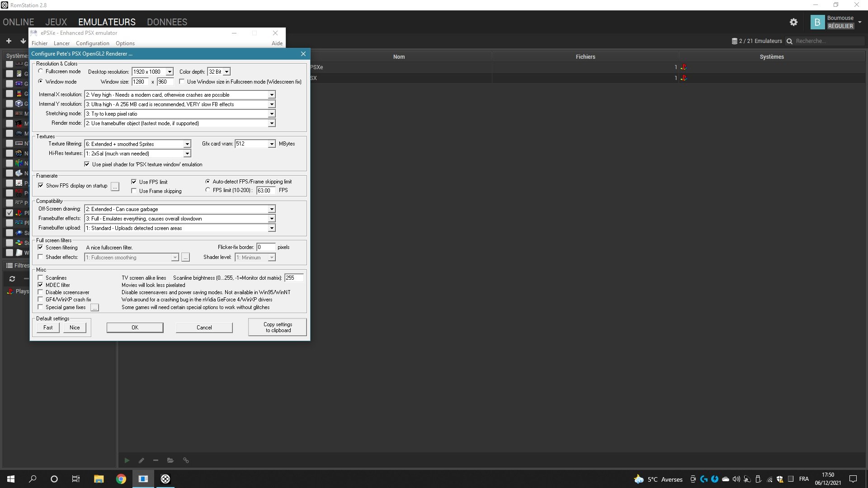
Task: Click the refresh filters icon
Action: coord(12,279)
